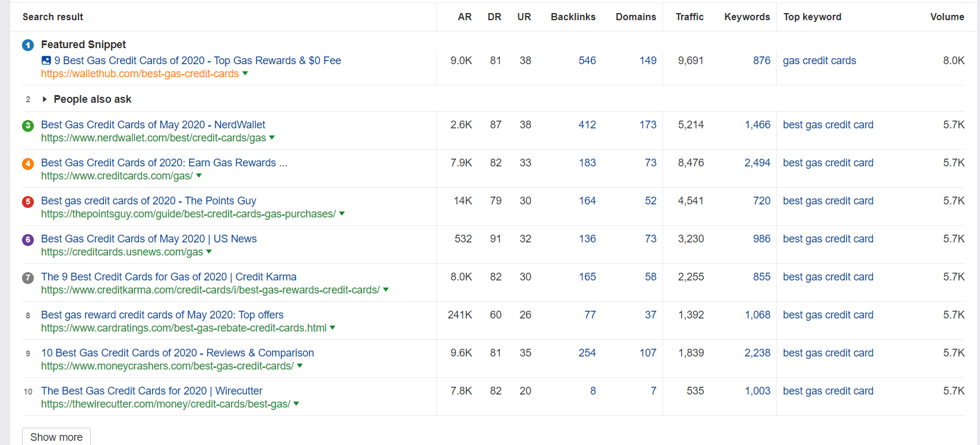Click the Keywords column header
This screenshot has width=980, height=445.
pos(747,17)
